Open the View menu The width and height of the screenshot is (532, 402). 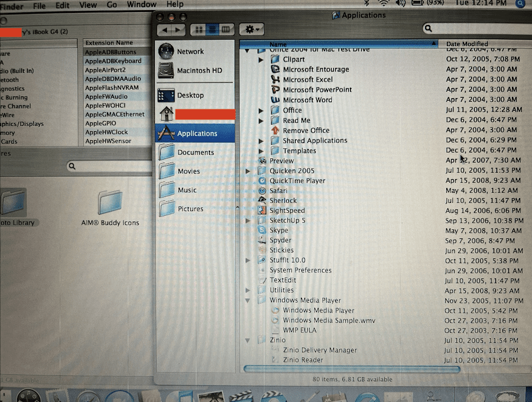(x=88, y=5)
